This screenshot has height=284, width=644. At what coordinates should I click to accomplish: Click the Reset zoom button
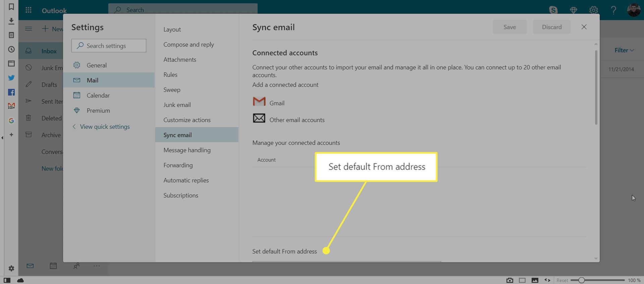562,280
